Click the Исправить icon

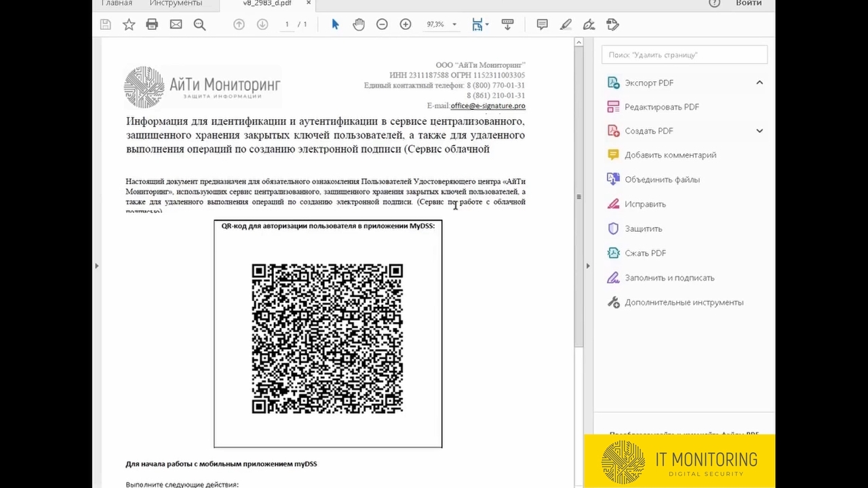coord(613,204)
